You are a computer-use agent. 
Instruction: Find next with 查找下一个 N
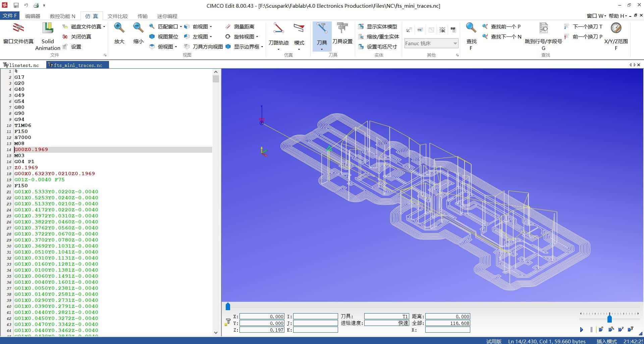[x=502, y=37]
